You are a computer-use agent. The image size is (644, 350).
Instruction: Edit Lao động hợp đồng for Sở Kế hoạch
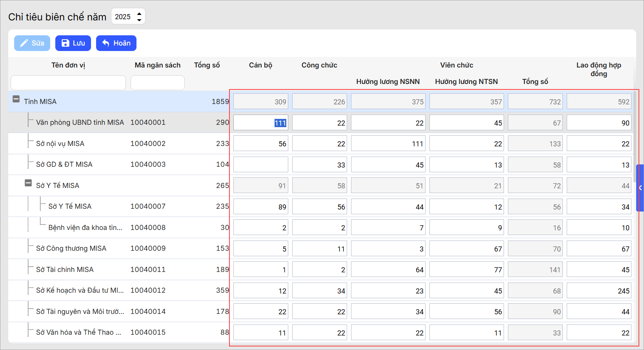tap(599, 291)
